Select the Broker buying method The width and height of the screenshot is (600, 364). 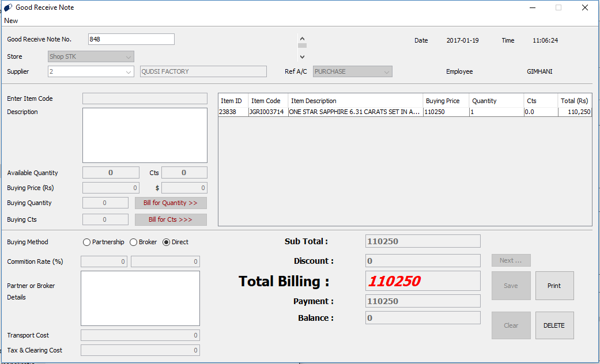pos(134,242)
